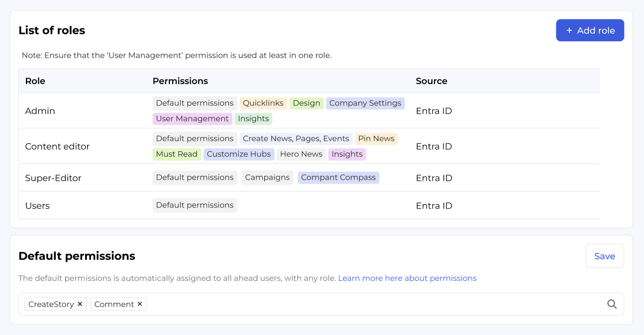Select the User Management permission chip

coord(192,118)
